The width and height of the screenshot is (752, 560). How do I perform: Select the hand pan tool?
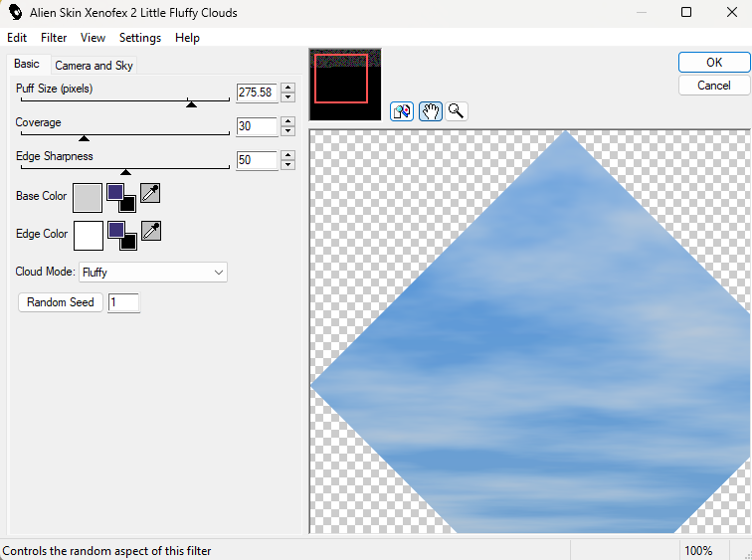click(x=430, y=111)
